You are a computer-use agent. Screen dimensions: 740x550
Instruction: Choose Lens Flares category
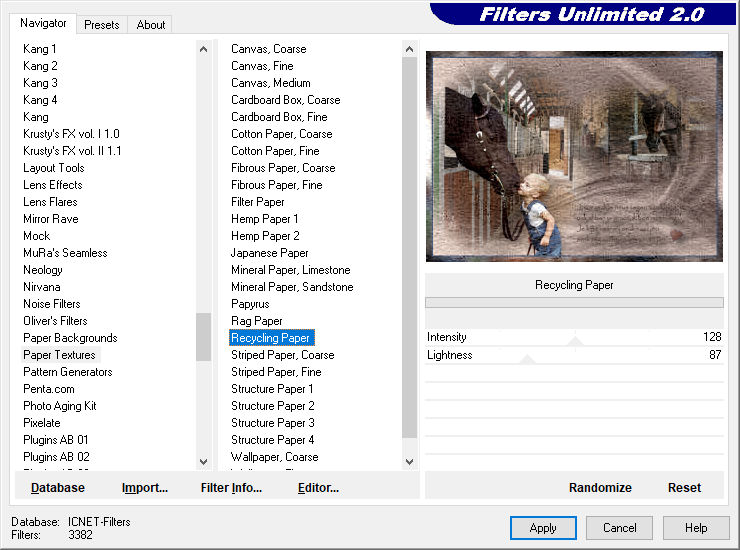(x=50, y=202)
